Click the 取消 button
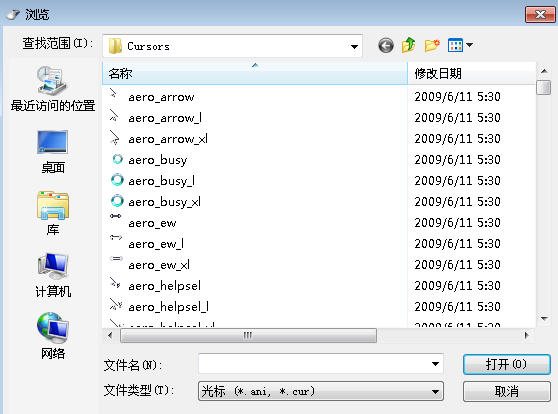The width and height of the screenshot is (558, 414). [507, 392]
